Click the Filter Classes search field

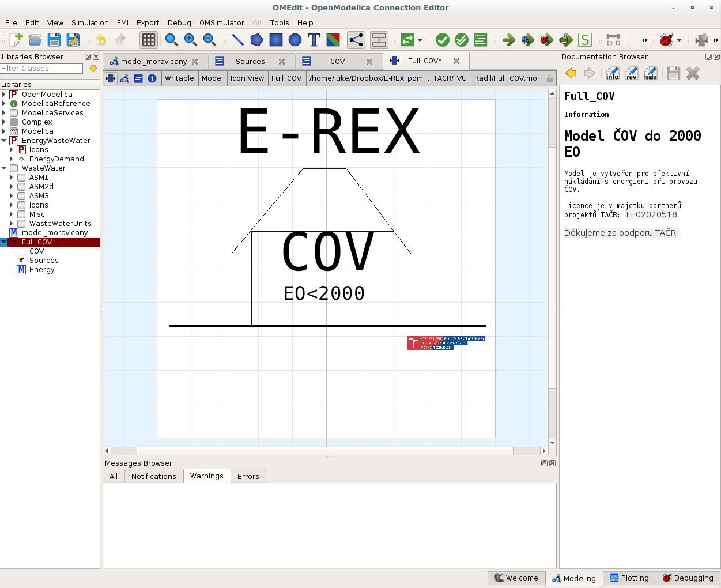tap(41, 69)
